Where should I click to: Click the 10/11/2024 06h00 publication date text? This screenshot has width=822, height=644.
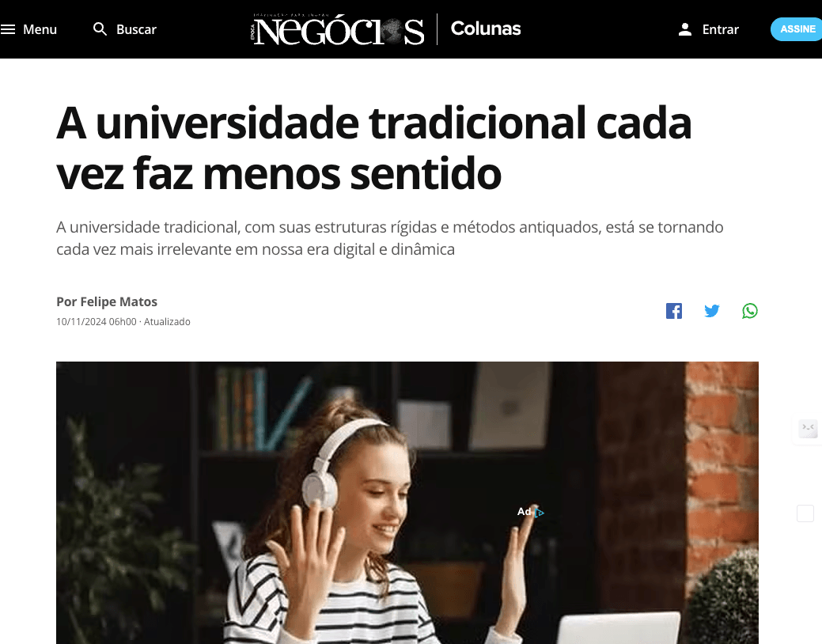point(97,321)
